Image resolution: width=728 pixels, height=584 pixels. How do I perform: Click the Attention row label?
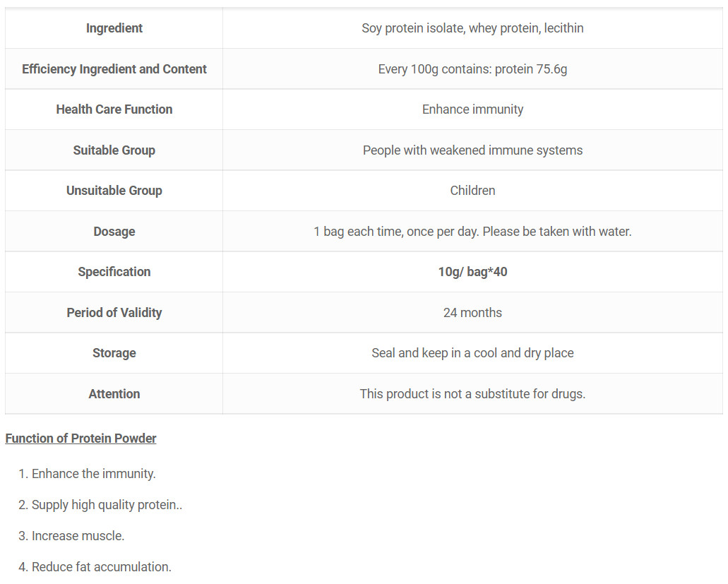click(114, 394)
